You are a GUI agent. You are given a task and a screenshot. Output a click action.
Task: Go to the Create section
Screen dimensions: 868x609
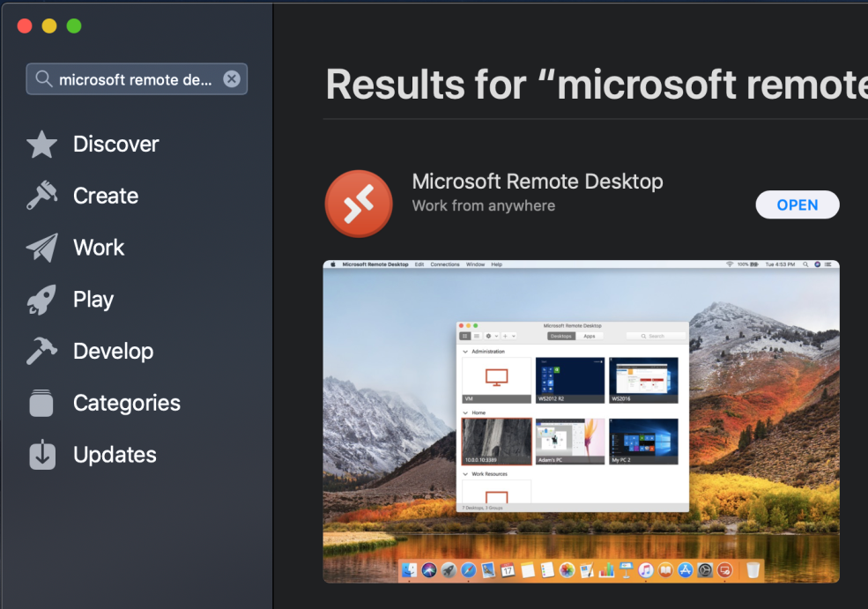(x=83, y=196)
